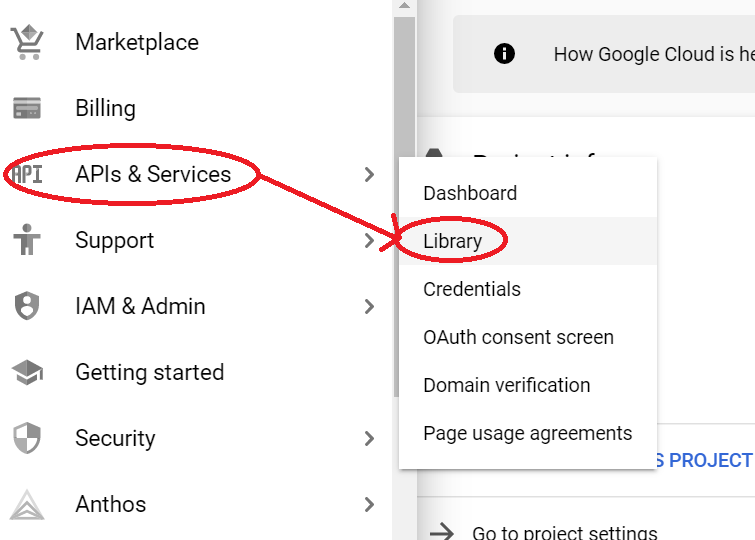
Task: Click the Anthos triangle icon
Action: point(27,505)
